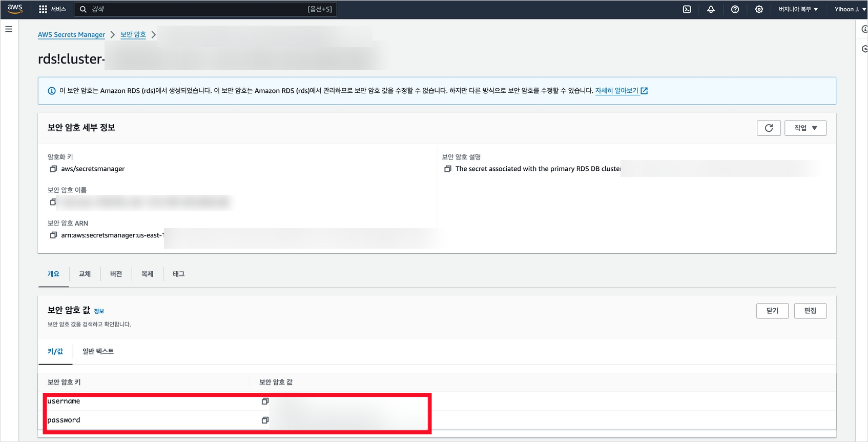Copy the secret description text
The width and height of the screenshot is (868, 442).
[448, 169]
